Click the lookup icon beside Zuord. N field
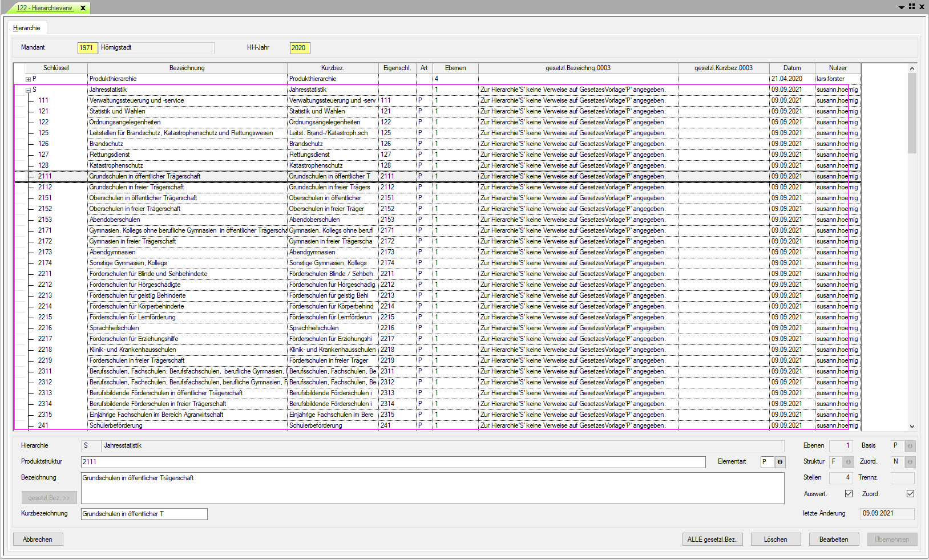 pos(910,462)
